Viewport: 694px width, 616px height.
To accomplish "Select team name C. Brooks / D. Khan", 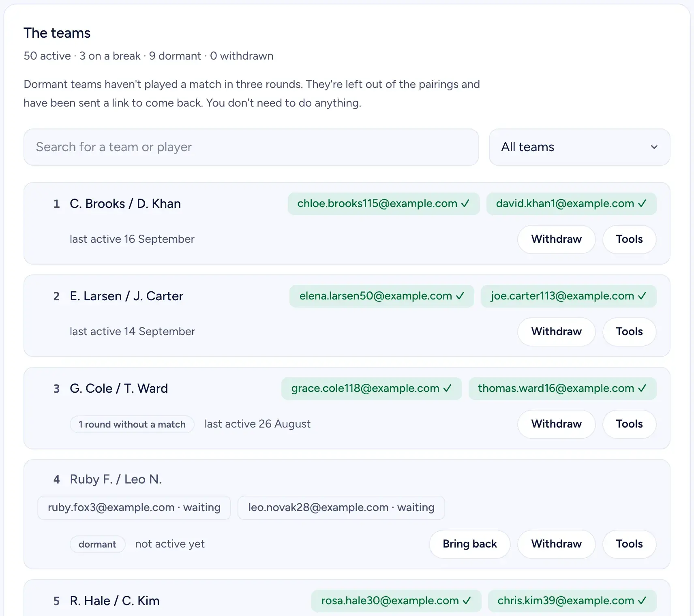I will click(125, 204).
